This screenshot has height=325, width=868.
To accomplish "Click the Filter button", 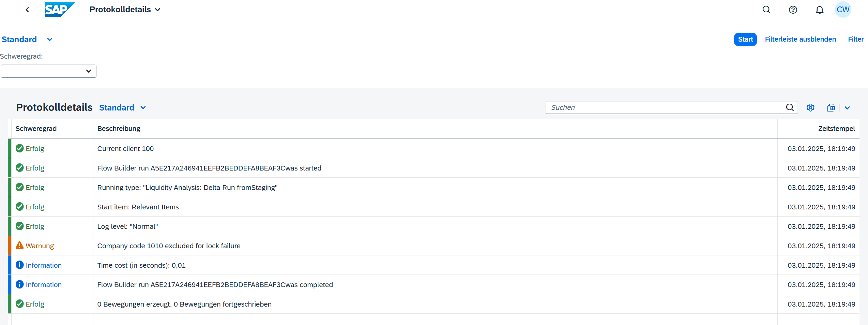I will (x=855, y=39).
